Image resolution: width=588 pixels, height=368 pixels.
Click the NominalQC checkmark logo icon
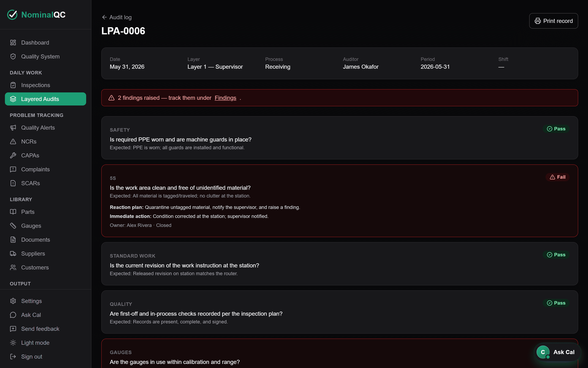tap(12, 15)
